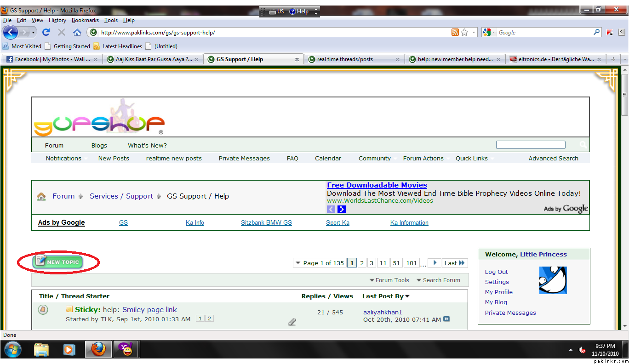
Task: Click the Log Out link
Action: pos(497,272)
